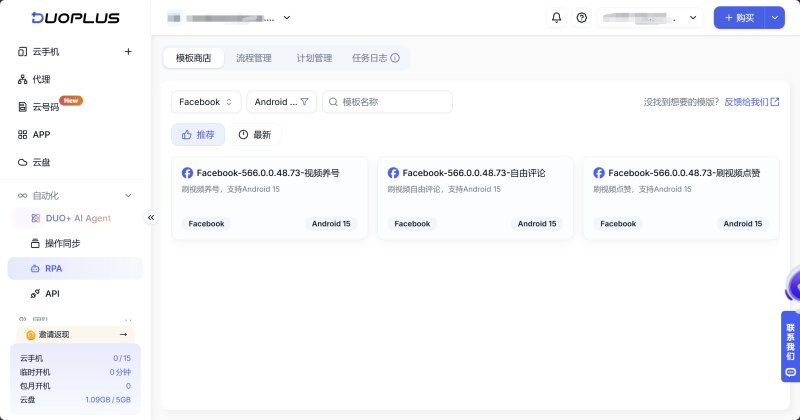Click the arrow on 邀请返现 banner
The height and width of the screenshot is (420, 800).
pos(123,334)
